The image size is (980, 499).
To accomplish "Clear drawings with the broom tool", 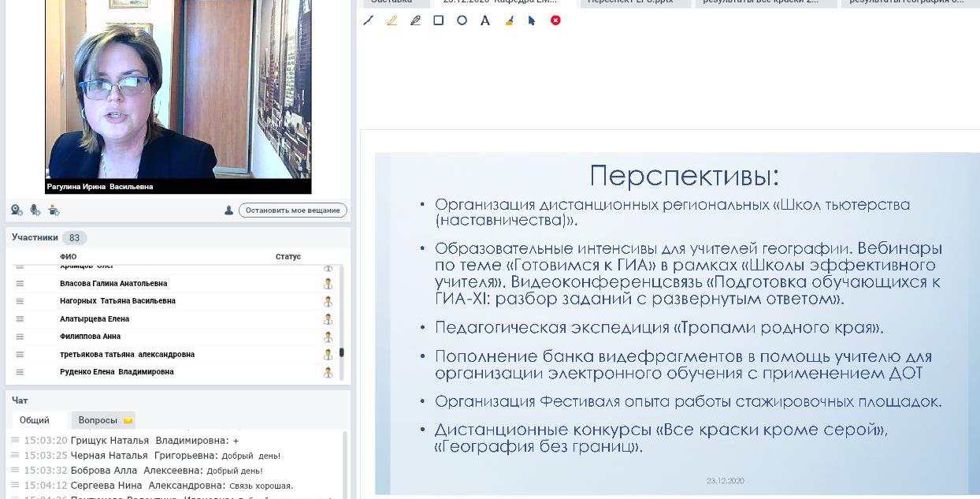I will [509, 20].
